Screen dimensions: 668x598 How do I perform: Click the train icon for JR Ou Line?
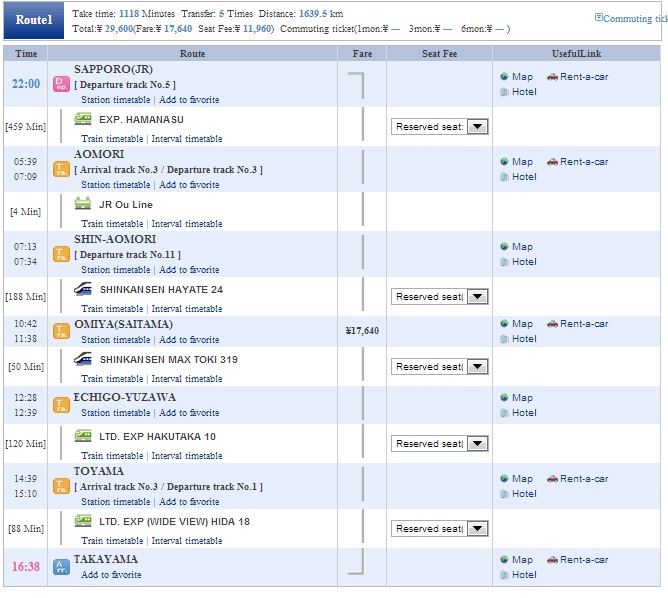pos(83,204)
